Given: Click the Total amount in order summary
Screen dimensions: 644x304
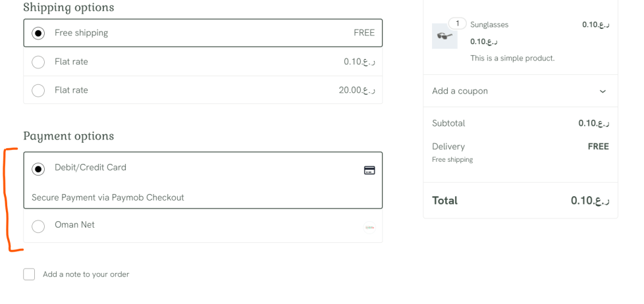Looking at the screenshot, I should point(590,201).
